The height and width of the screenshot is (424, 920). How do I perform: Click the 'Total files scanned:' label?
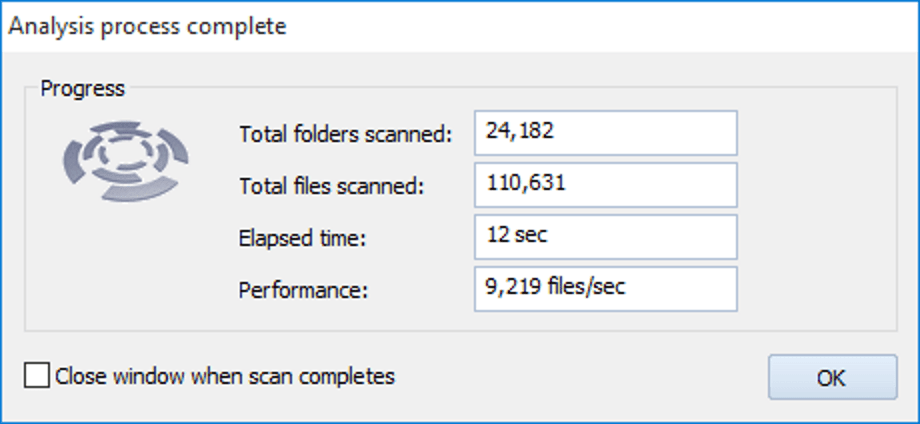coord(331,186)
